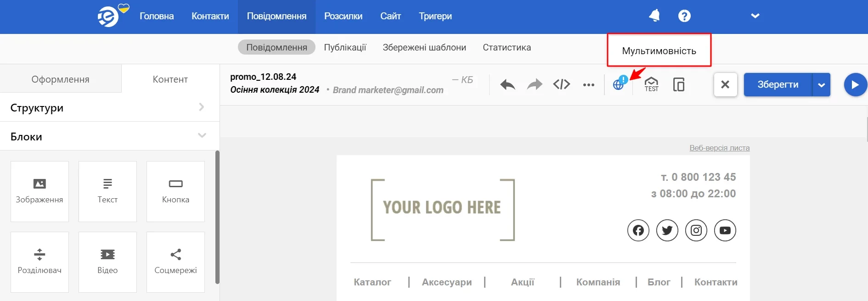Screen dimensions: 868x301
Task: Toggle the mobile preview icon
Action: point(679,84)
